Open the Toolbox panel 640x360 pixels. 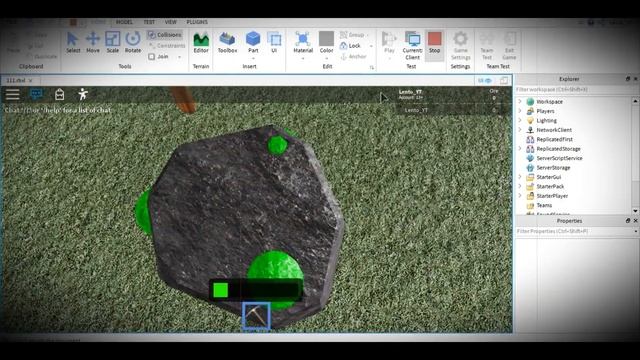click(227, 42)
